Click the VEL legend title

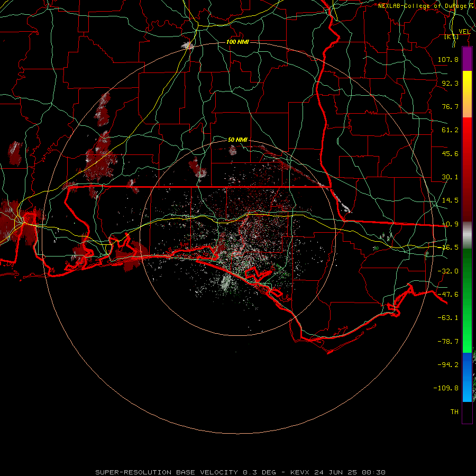(464, 32)
